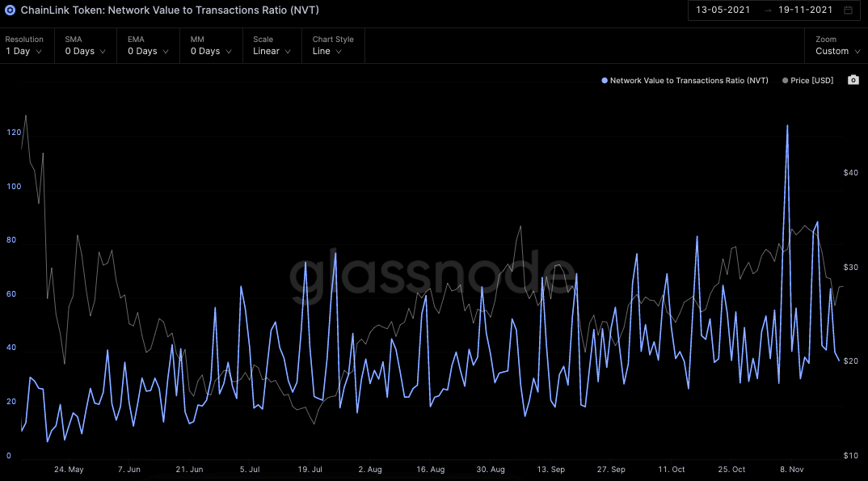Image resolution: width=868 pixels, height=481 pixels.
Task: Click the 24. May x-axis label
Action: point(69,470)
